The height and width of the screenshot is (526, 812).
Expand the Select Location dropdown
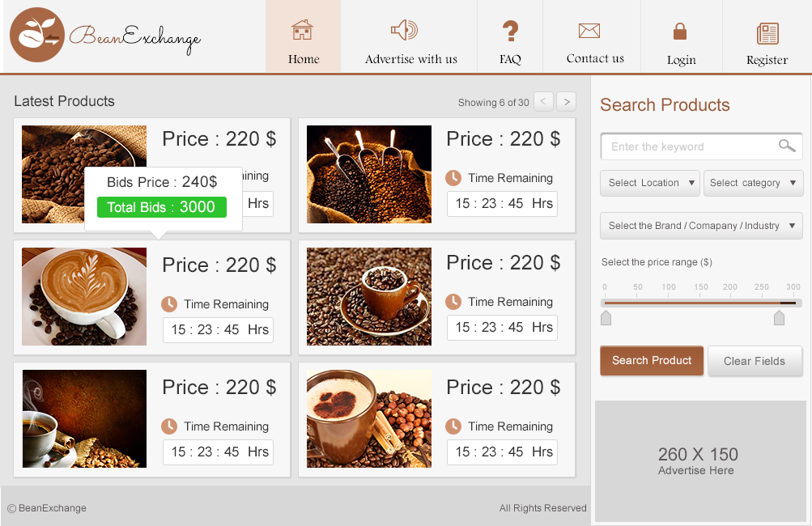(x=650, y=183)
